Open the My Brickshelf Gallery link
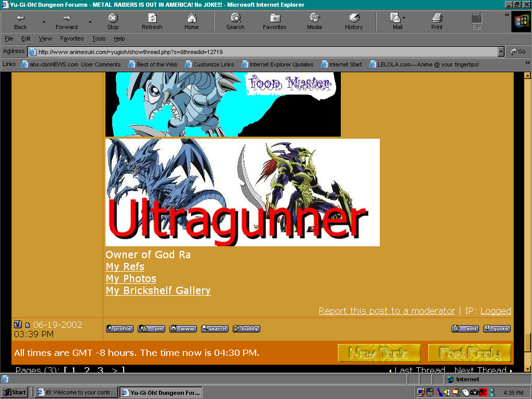 [158, 291]
